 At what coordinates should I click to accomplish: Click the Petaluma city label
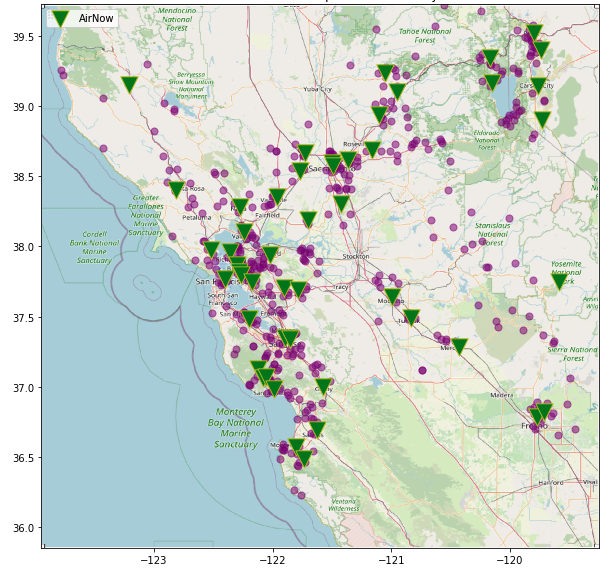[x=197, y=217]
